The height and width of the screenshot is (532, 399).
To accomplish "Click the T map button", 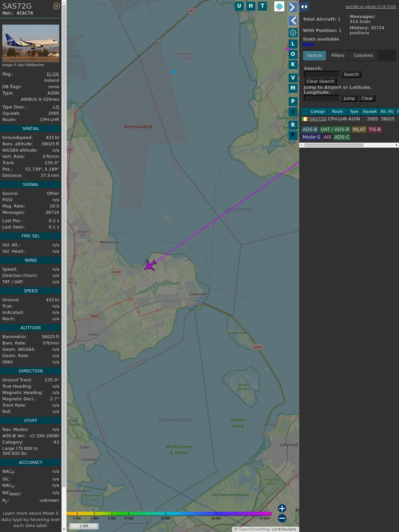I will (x=263, y=6).
